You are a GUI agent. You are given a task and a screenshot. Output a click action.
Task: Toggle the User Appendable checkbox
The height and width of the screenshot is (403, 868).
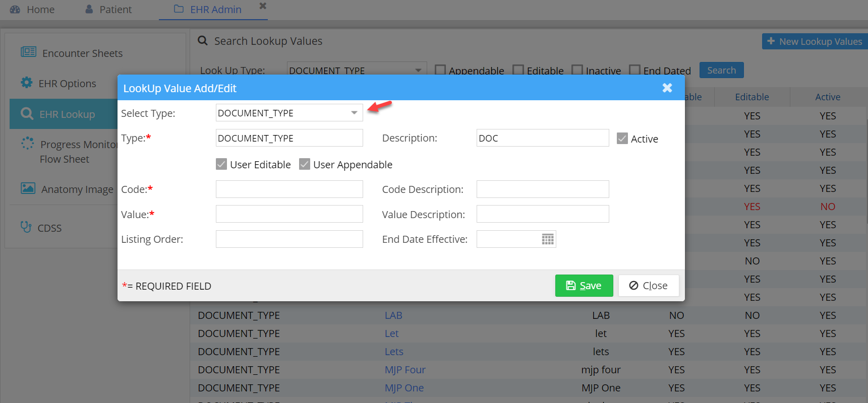point(305,164)
